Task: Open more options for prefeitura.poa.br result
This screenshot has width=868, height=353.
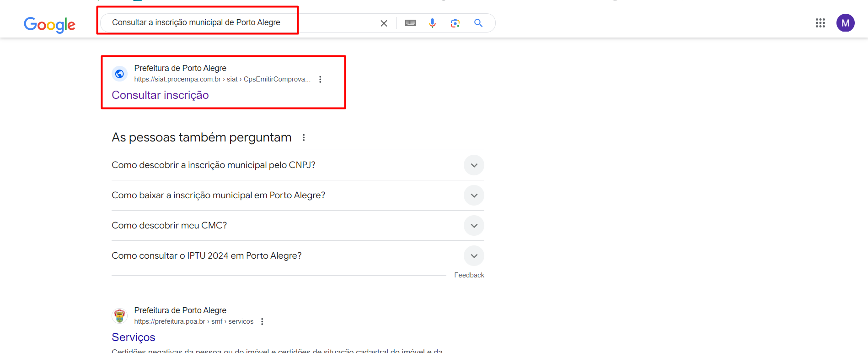Action: tap(262, 321)
